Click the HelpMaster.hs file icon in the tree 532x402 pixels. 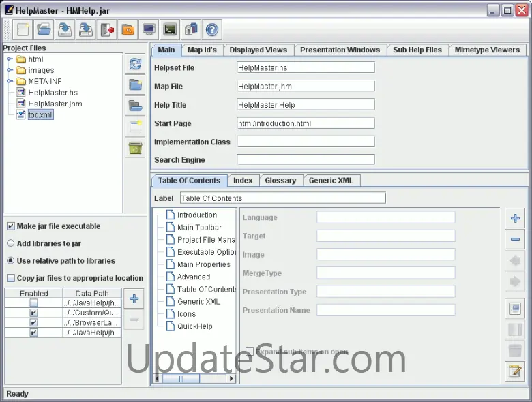pos(21,93)
